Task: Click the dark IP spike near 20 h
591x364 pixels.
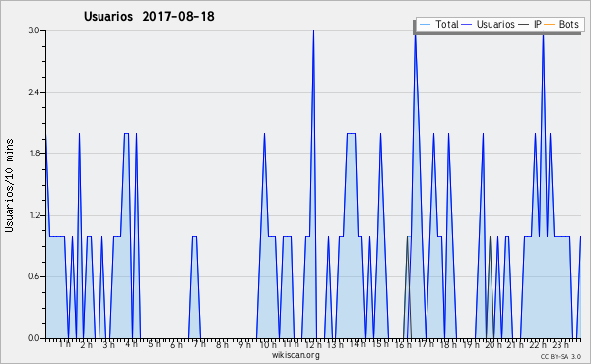Action: click(490, 287)
